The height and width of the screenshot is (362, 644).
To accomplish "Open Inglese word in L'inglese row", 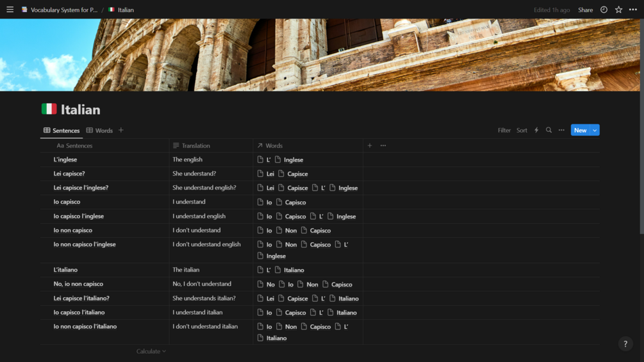I will 289,160.
